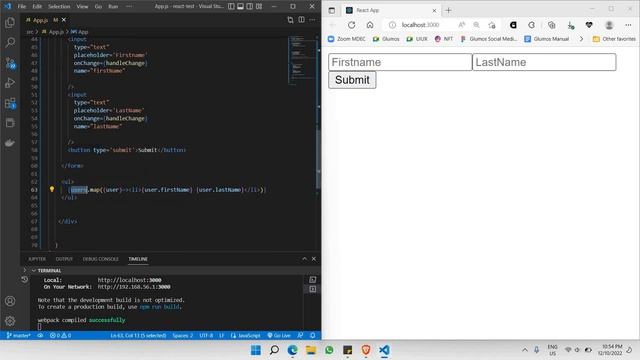Click the Spaces: 2 indentation setting
640x360 pixels.
(x=182, y=336)
